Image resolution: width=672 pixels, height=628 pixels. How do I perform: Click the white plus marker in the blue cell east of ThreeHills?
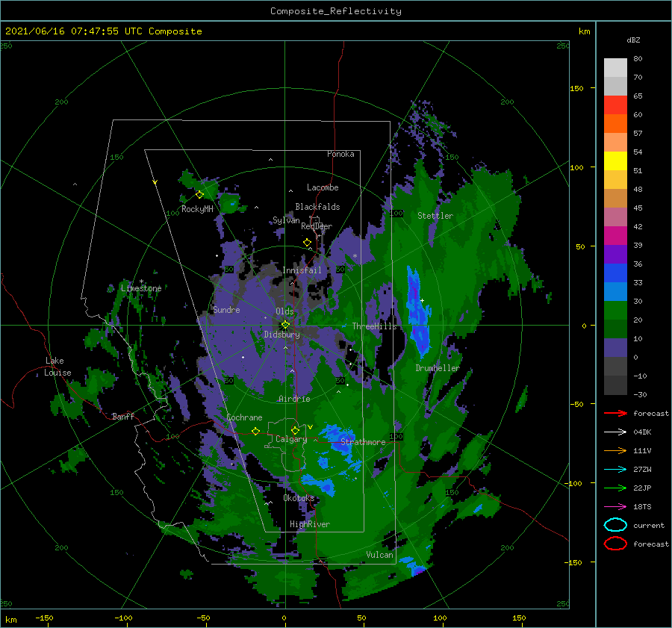(422, 300)
